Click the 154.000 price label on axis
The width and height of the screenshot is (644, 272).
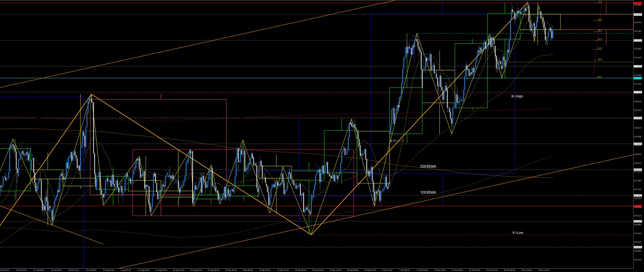tap(638, 14)
